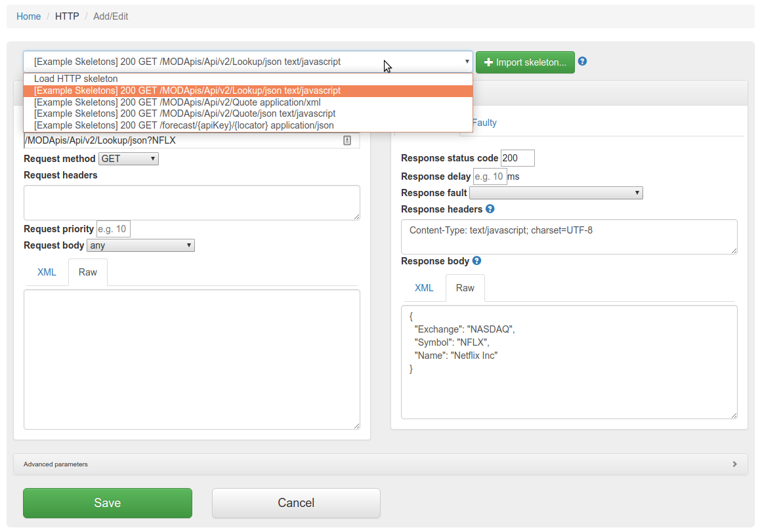Screen dimensions: 760x532
Task: Click help icon next to Import skeleton
Action: click(582, 62)
